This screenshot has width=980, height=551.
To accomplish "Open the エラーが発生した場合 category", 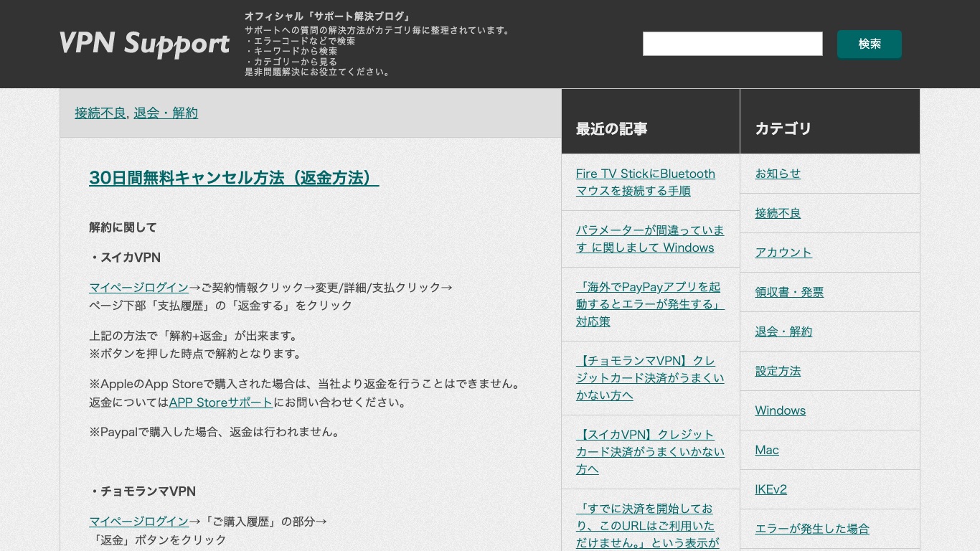I will point(812,529).
